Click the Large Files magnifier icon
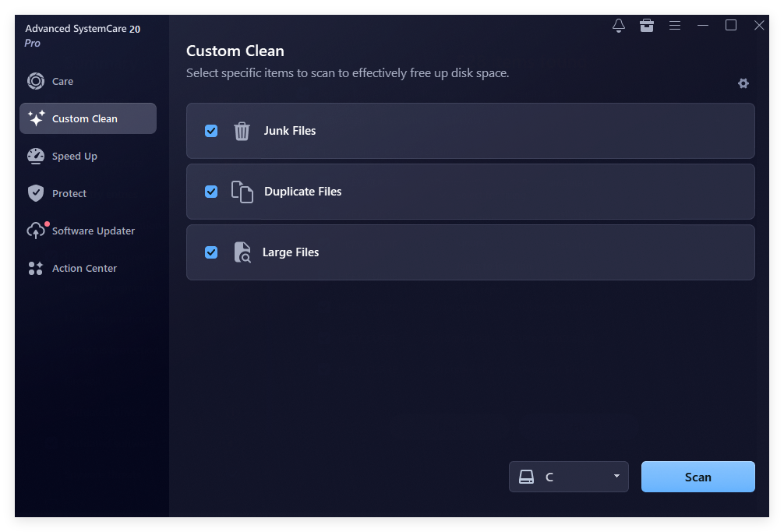This screenshot has height=532, width=784. click(x=242, y=252)
